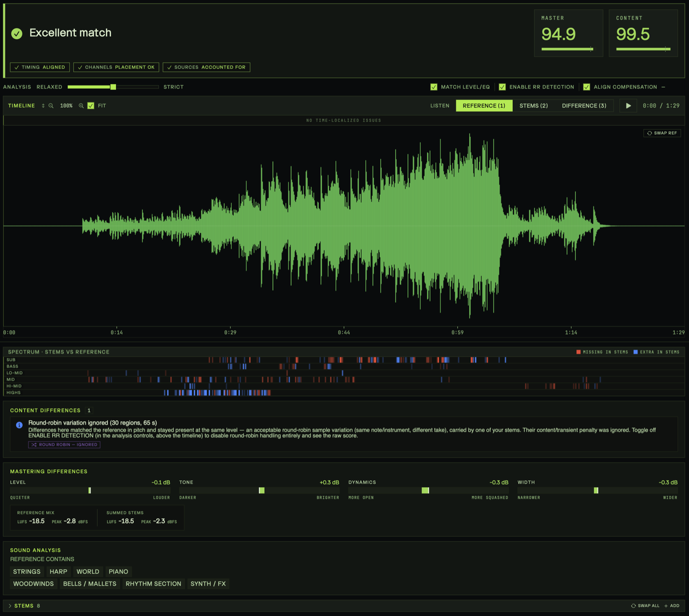Switch to Stems (2) listen tab

coord(533,106)
